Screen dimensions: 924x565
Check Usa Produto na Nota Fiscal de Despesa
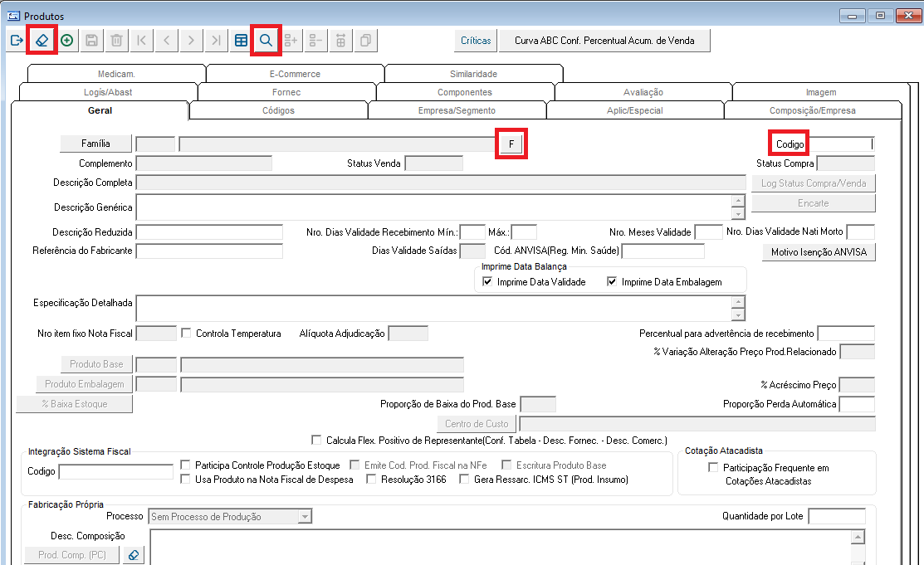185,479
